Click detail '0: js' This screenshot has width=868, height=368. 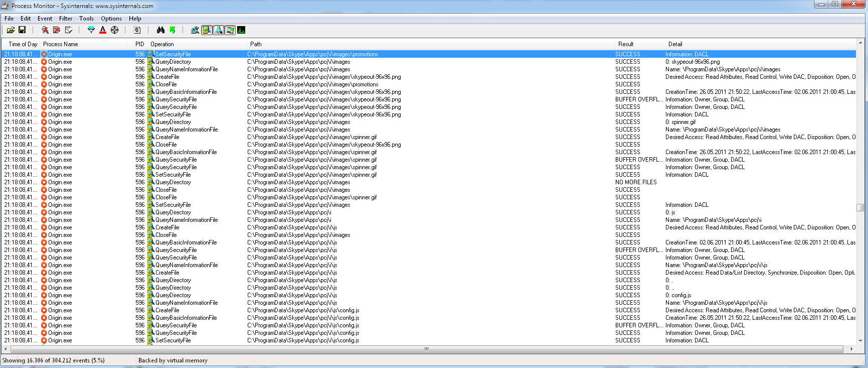670,212
